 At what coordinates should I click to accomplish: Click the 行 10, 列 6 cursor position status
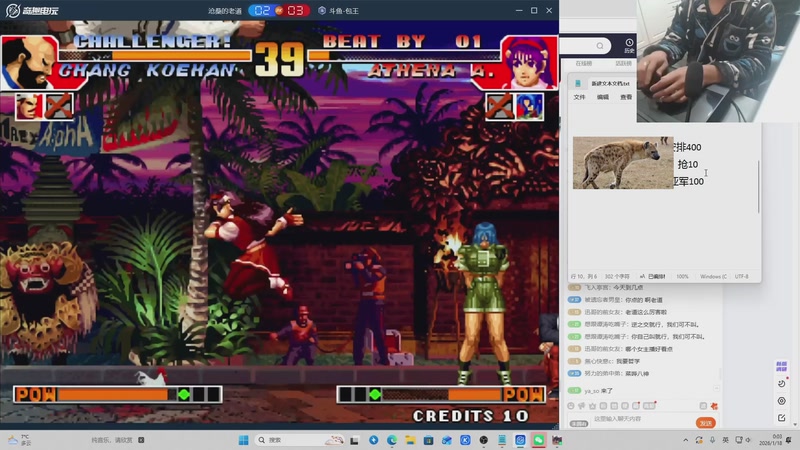coord(584,277)
